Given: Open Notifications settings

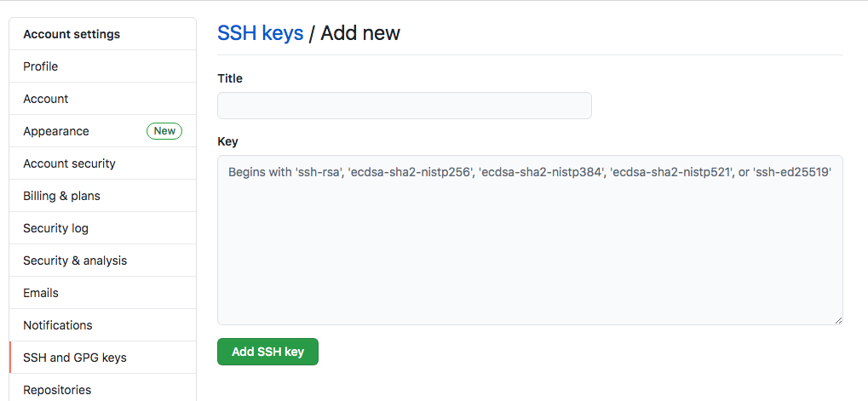Looking at the screenshot, I should (x=103, y=325).
